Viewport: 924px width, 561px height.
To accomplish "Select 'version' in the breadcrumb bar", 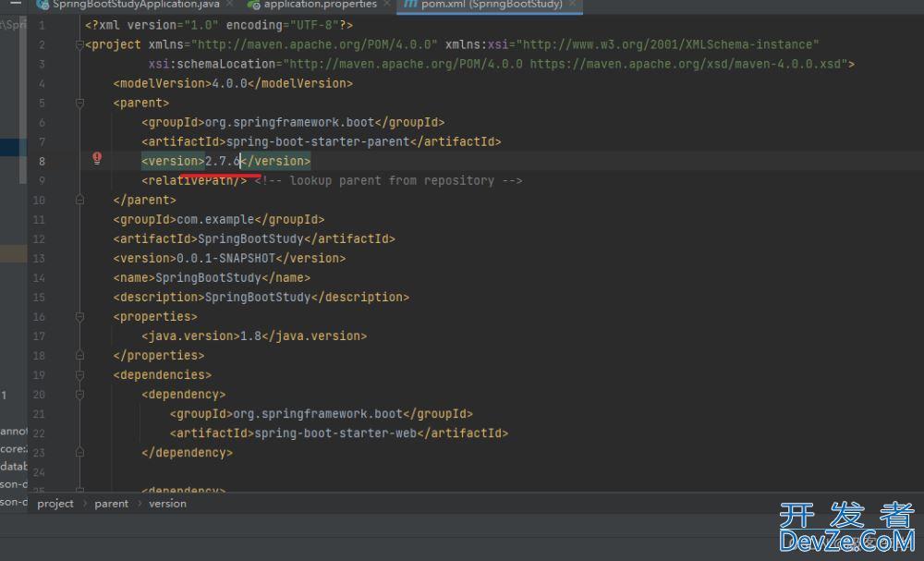I will click(167, 504).
